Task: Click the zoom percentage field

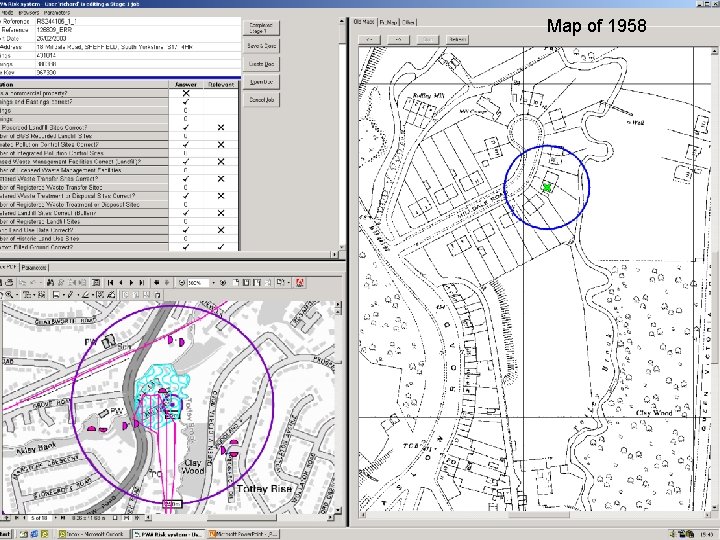Action: point(198,283)
